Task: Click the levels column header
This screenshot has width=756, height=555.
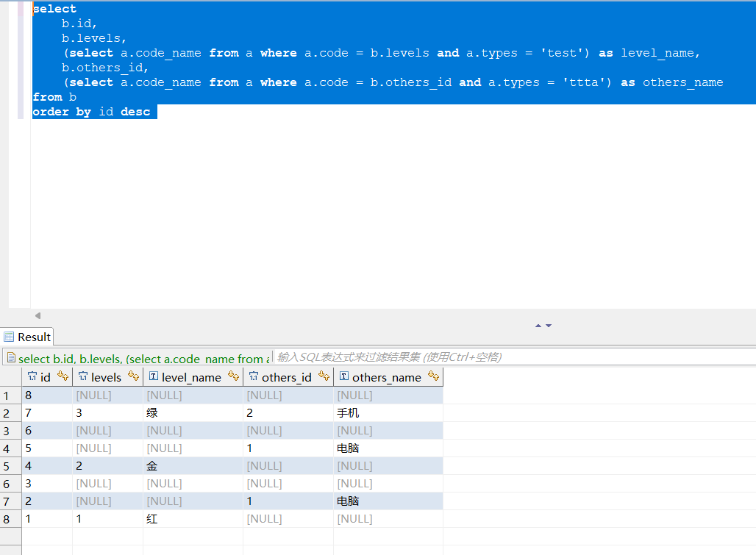Action: 106,377
